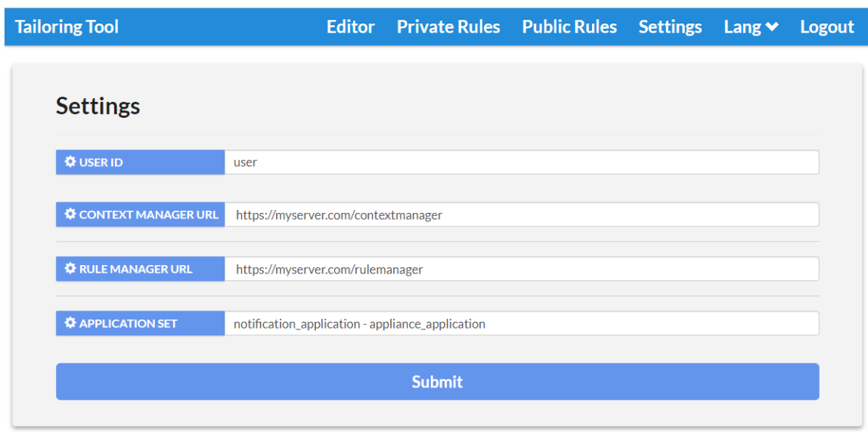The height and width of the screenshot is (432, 868).
Task: Focus the User ID text field
Action: pyautogui.click(x=522, y=162)
